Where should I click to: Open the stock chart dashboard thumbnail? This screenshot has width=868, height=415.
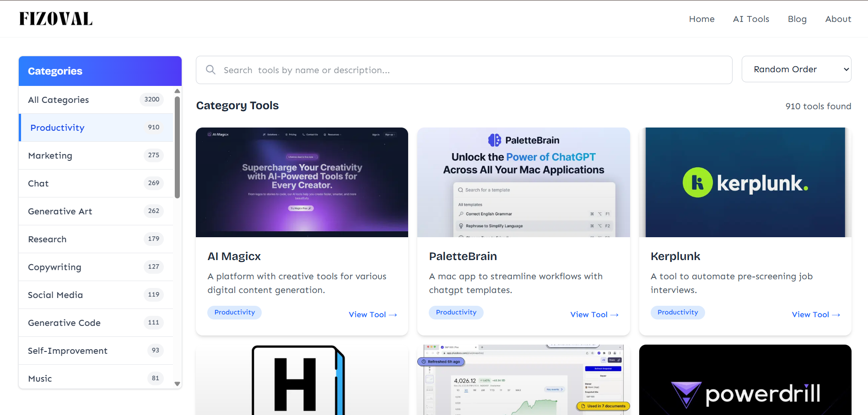523,380
